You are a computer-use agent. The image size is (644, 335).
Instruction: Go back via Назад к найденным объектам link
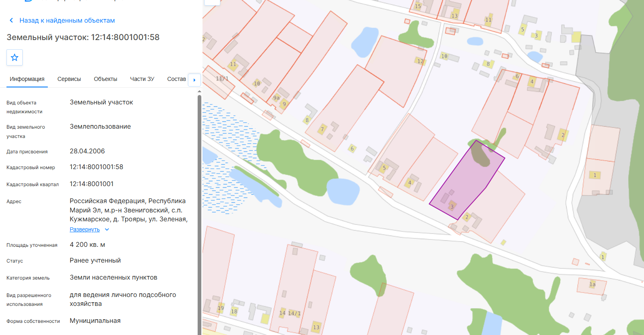(x=67, y=20)
